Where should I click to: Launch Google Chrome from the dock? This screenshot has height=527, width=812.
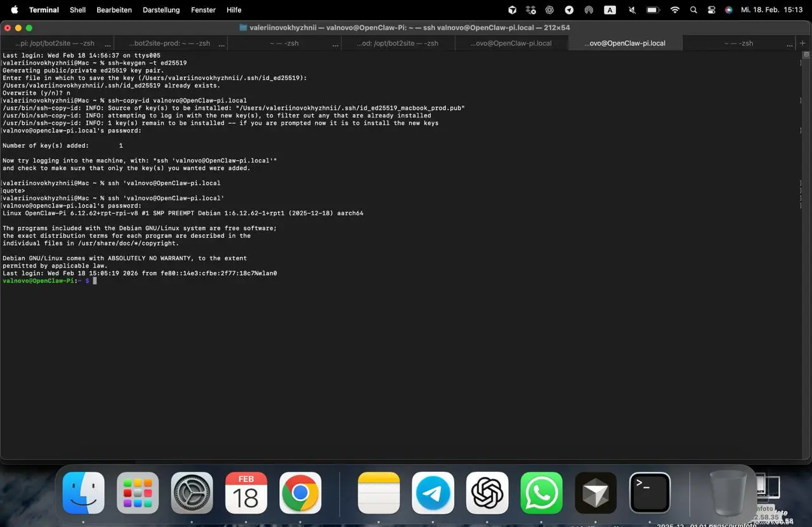tap(301, 493)
